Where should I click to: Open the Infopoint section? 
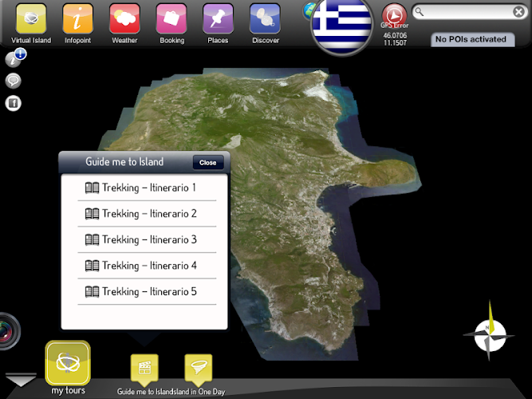pos(77,19)
